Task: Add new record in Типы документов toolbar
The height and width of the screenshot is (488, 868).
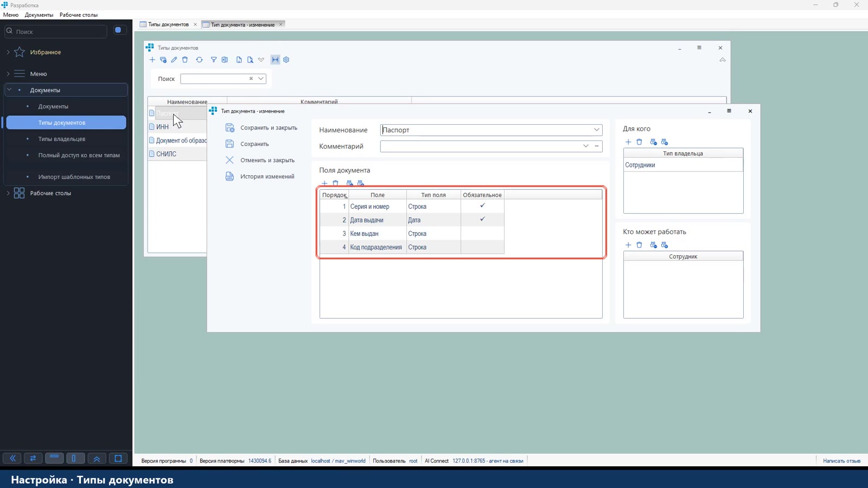Action: click(152, 60)
